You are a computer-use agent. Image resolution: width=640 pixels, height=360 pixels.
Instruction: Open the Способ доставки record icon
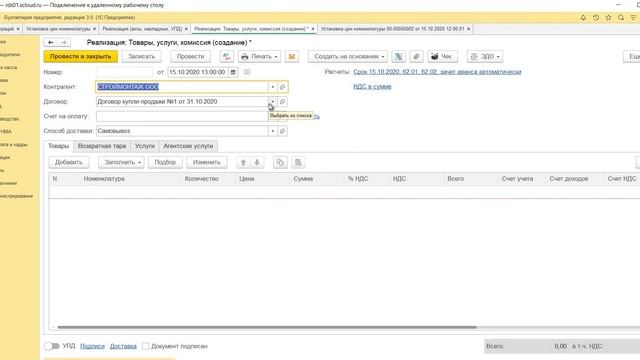point(282,131)
